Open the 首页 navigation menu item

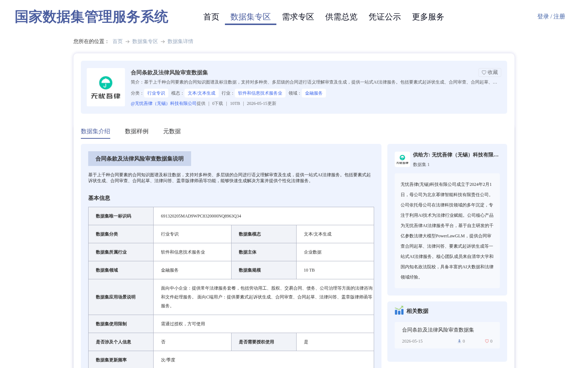[211, 17]
